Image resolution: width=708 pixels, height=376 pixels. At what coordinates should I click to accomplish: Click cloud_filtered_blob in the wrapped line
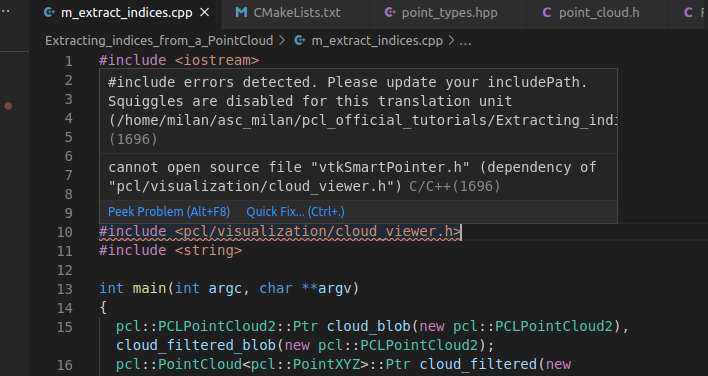click(x=196, y=345)
